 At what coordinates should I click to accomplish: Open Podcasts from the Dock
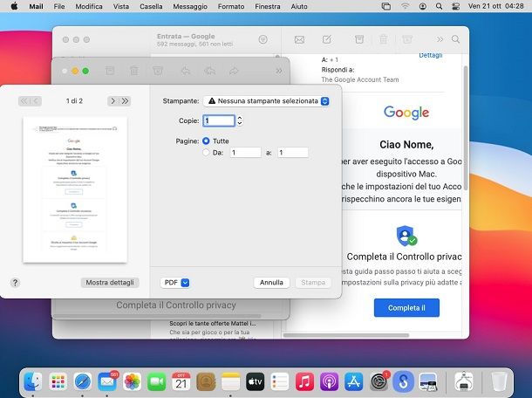329,381
